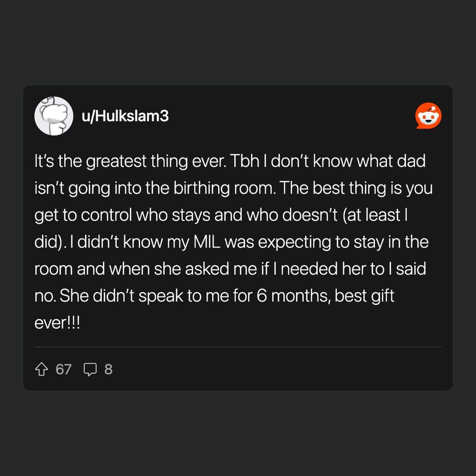Click the phrase "It's the greatest thing ever"

128,161
